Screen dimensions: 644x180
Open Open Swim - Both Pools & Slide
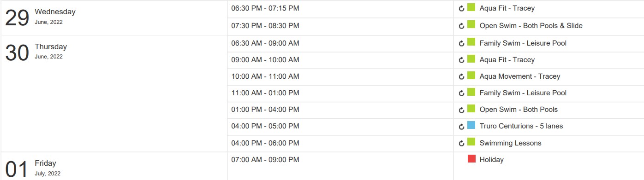point(531,26)
